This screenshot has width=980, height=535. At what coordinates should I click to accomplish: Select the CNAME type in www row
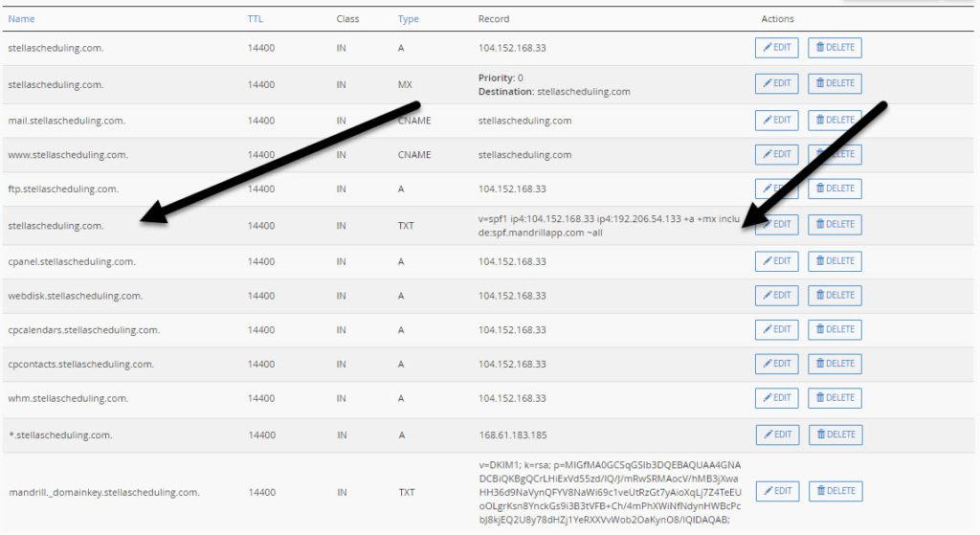coord(414,154)
